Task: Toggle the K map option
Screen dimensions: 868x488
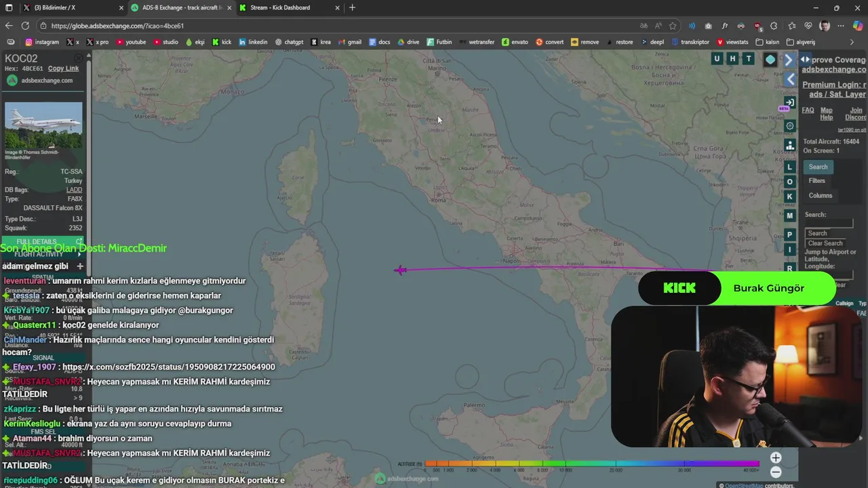Action: click(789, 197)
